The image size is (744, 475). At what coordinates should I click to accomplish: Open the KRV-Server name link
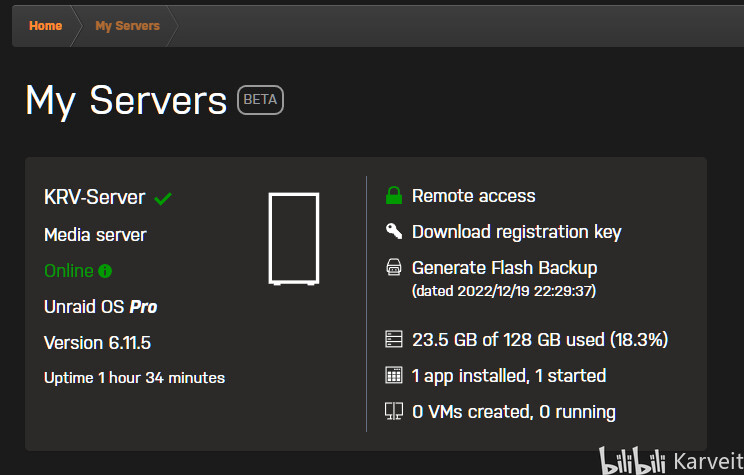pyautogui.click(x=95, y=198)
